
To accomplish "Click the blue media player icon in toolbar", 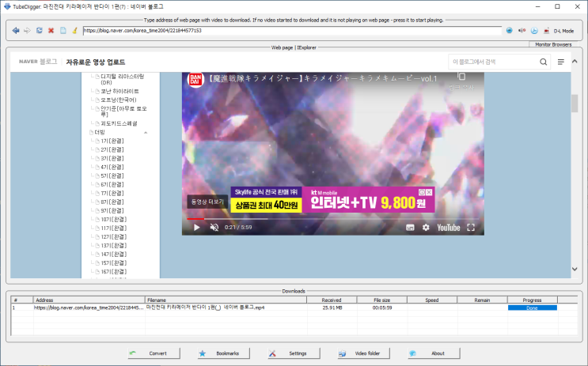I will (x=534, y=31).
